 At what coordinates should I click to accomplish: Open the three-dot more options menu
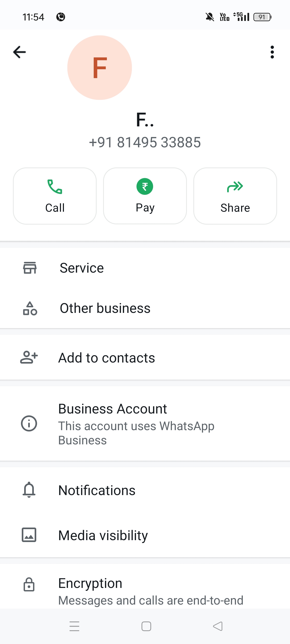click(272, 52)
